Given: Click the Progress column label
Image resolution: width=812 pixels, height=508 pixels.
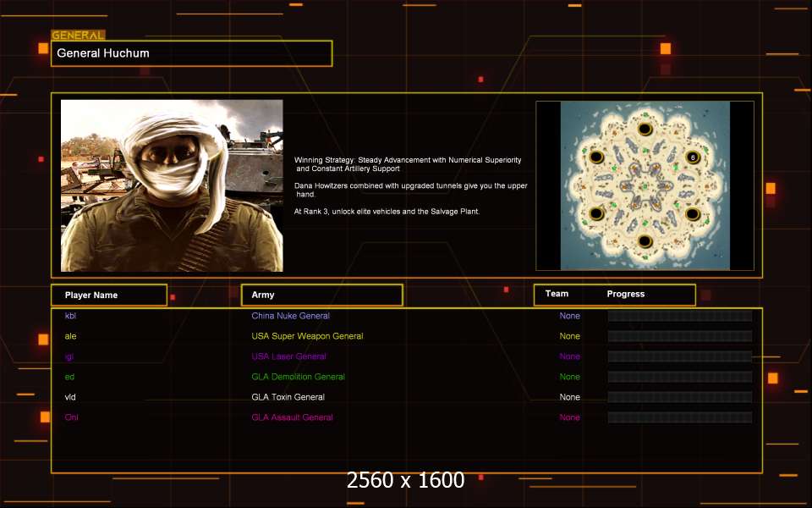Looking at the screenshot, I should (625, 294).
